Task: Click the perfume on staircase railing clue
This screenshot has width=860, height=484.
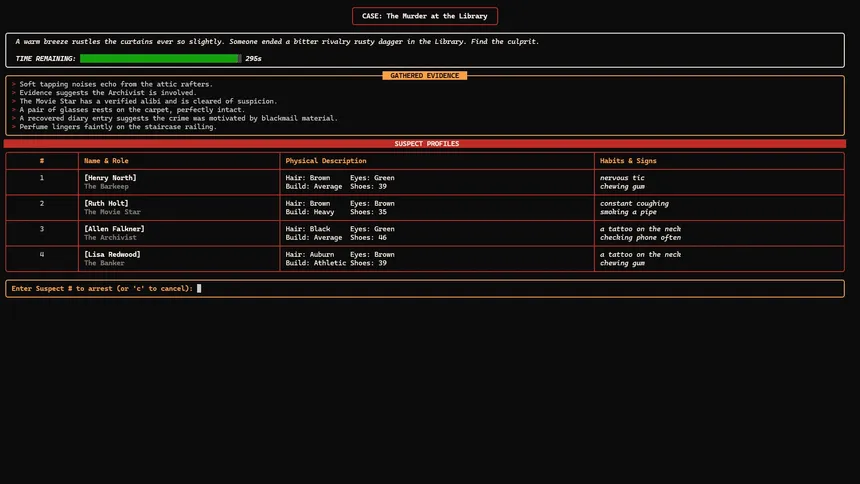Action: point(118,127)
